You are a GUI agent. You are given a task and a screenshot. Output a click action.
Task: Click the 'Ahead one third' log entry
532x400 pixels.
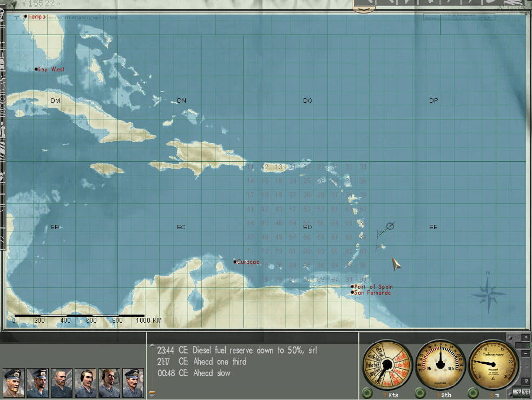[x=202, y=362]
